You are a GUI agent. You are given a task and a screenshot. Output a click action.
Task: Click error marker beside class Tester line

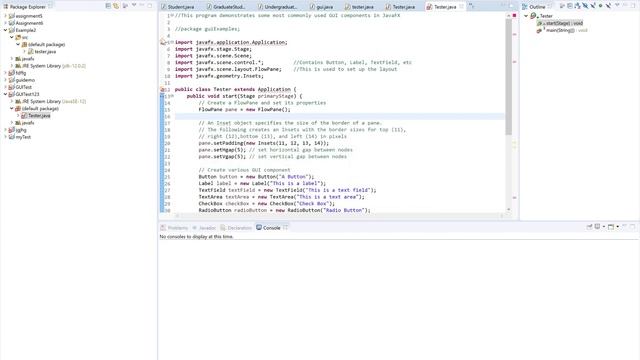click(162, 89)
